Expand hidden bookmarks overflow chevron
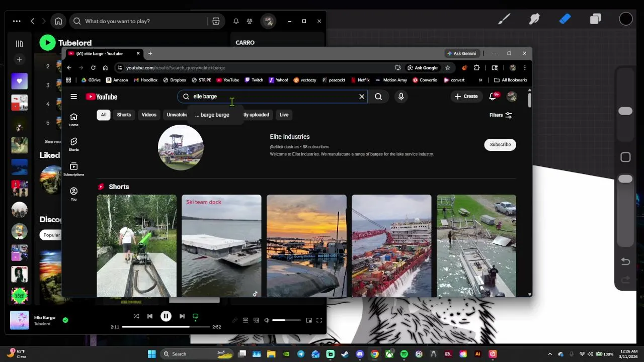Screen dimensions: 644x362 tap(480, 80)
